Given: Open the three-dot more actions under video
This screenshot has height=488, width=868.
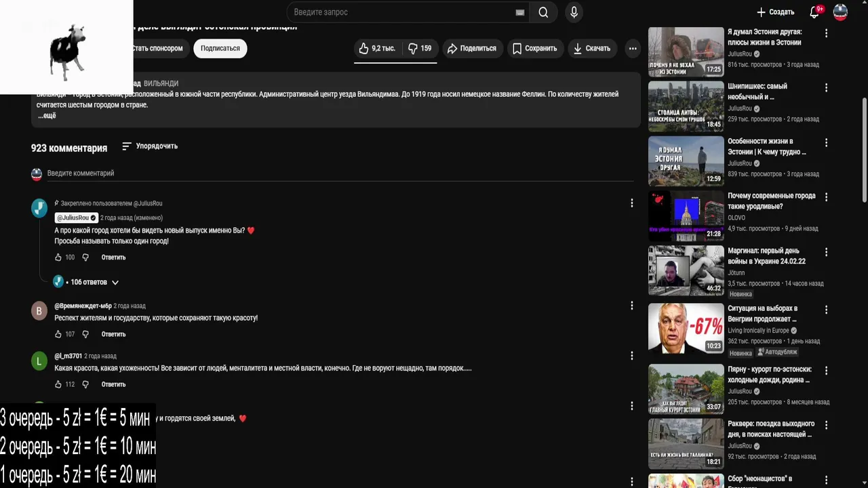Looking at the screenshot, I should [633, 48].
